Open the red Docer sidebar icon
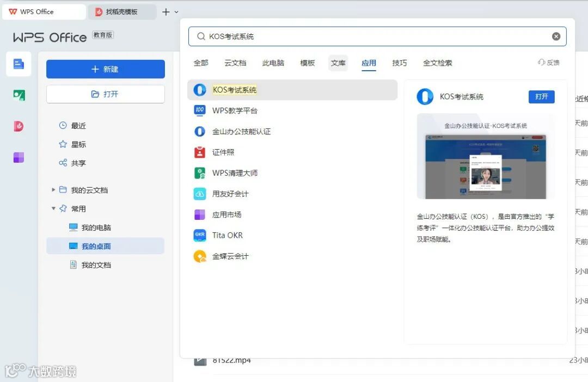The width and height of the screenshot is (588, 382). (x=19, y=126)
